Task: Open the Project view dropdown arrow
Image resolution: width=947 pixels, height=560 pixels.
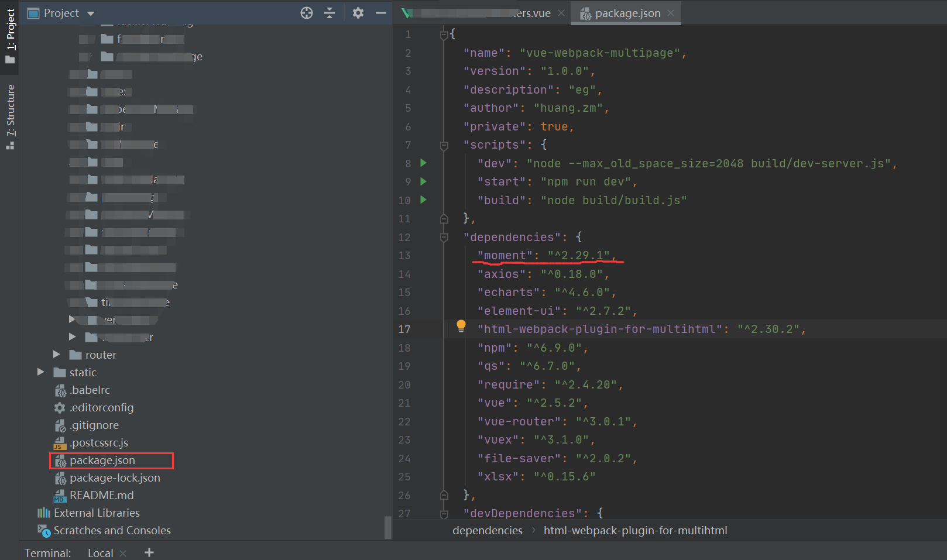Action: coord(91,13)
